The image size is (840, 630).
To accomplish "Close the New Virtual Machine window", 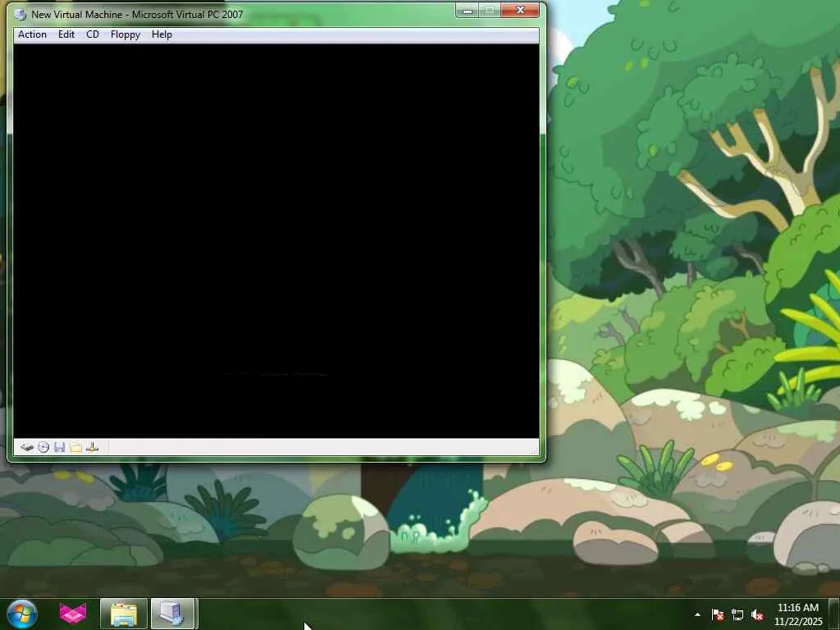I will [x=520, y=10].
